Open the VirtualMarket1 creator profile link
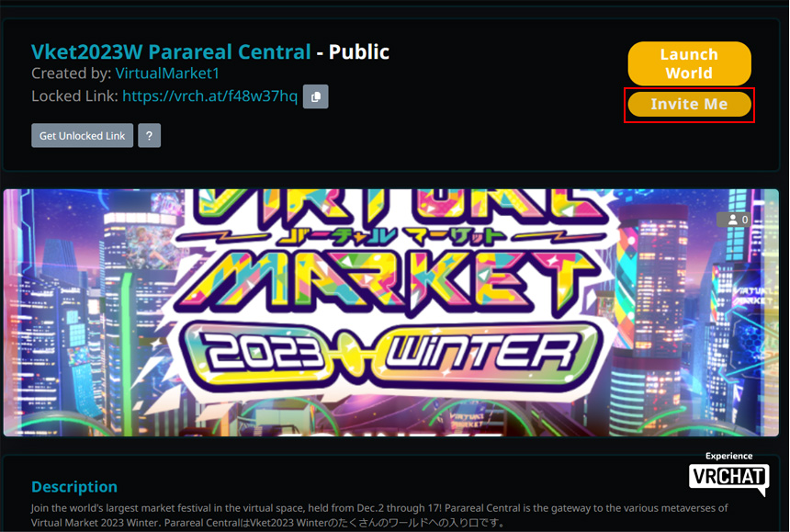This screenshot has height=532, width=790. tap(167, 74)
